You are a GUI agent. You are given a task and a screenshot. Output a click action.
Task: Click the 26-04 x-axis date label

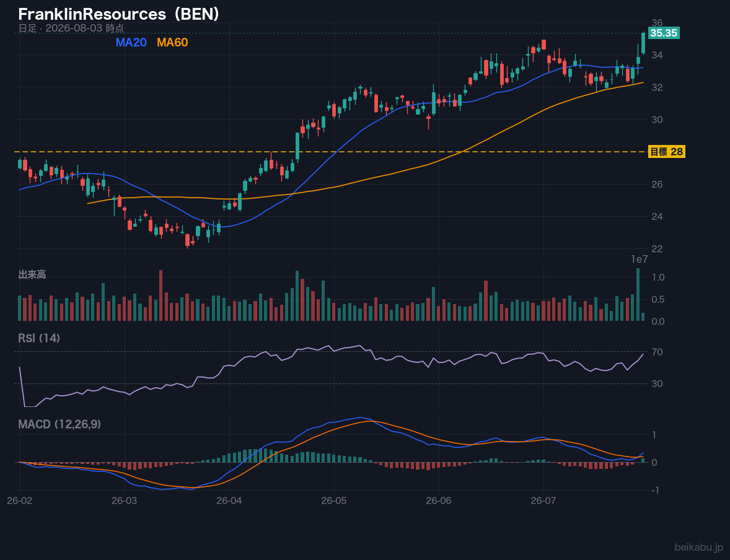pos(229,501)
